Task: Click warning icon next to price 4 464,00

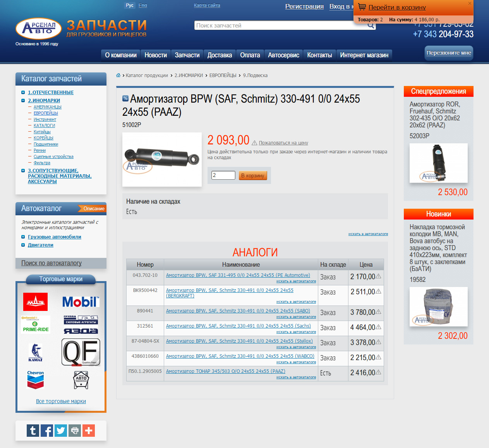Action: tap(379, 327)
